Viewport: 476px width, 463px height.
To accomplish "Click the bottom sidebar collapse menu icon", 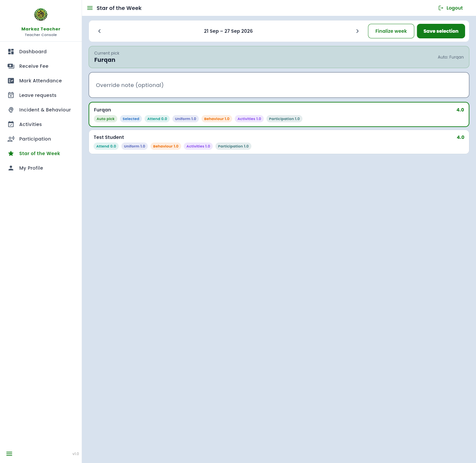I will pyautogui.click(x=9, y=454).
